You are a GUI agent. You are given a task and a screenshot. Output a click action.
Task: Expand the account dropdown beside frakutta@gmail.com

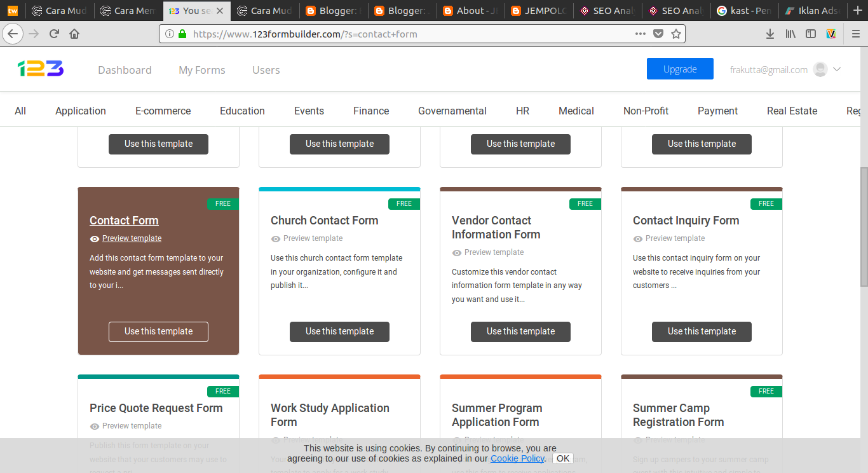pyautogui.click(x=837, y=69)
